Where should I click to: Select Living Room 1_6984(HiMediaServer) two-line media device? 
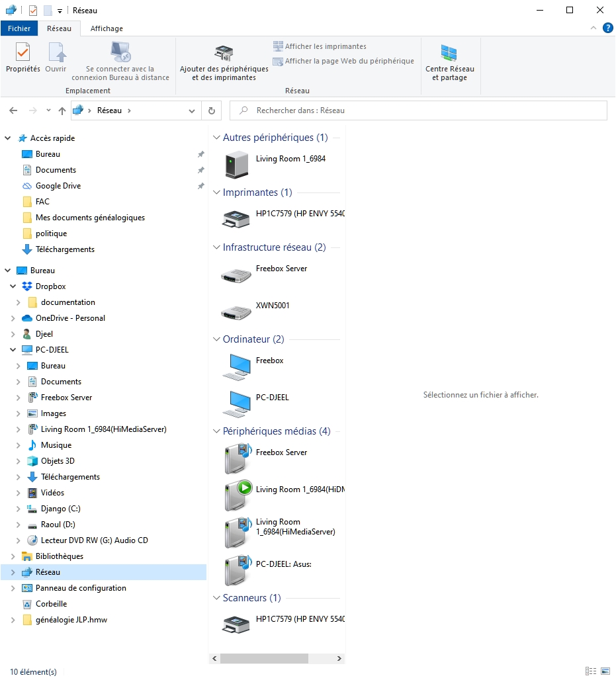click(x=280, y=532)
